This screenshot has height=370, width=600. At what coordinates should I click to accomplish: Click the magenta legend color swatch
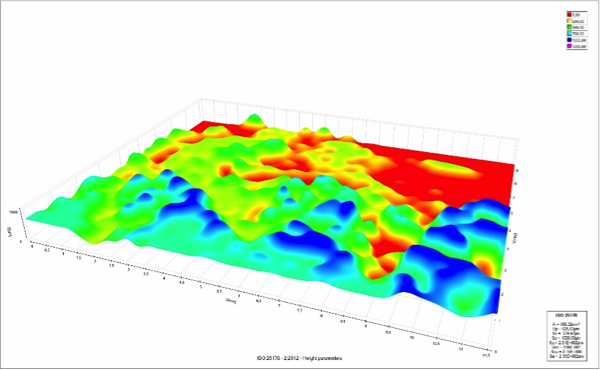[x=569, y=46]
